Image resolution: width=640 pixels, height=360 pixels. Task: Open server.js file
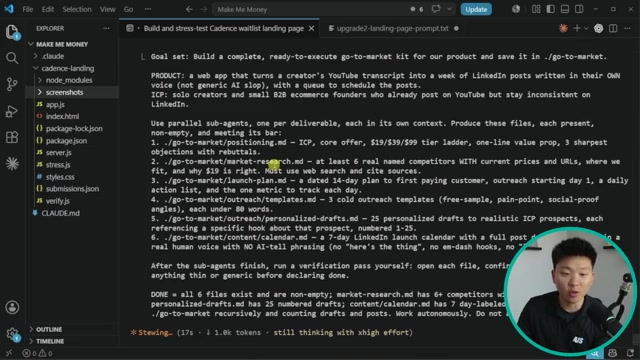click(x=58, y=153)
